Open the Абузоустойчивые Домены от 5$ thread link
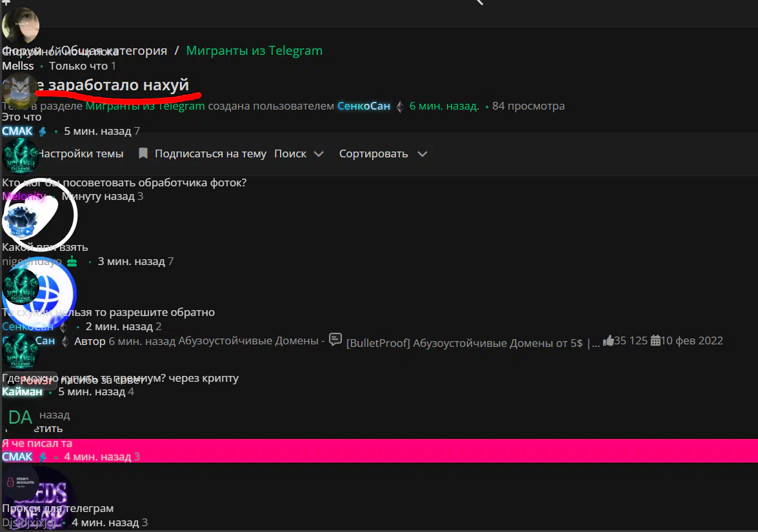Viewport: 758px width, 532px height. (x=473, y=342)
